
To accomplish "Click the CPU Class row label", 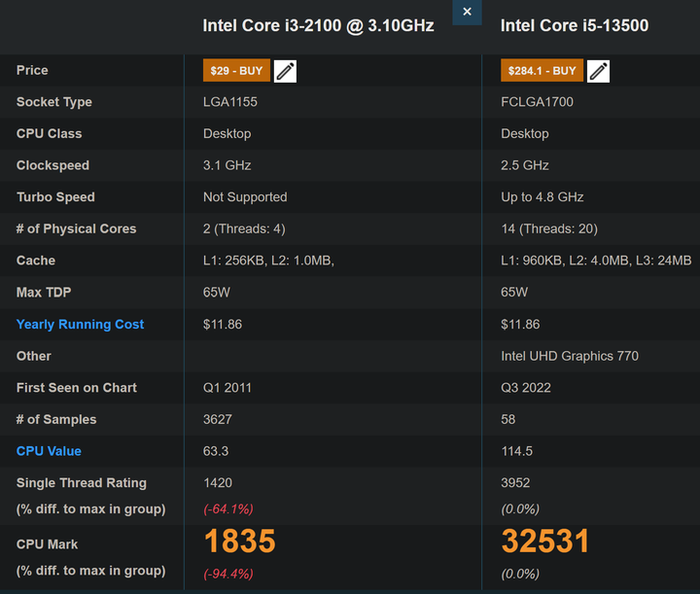I will (50, 133).
